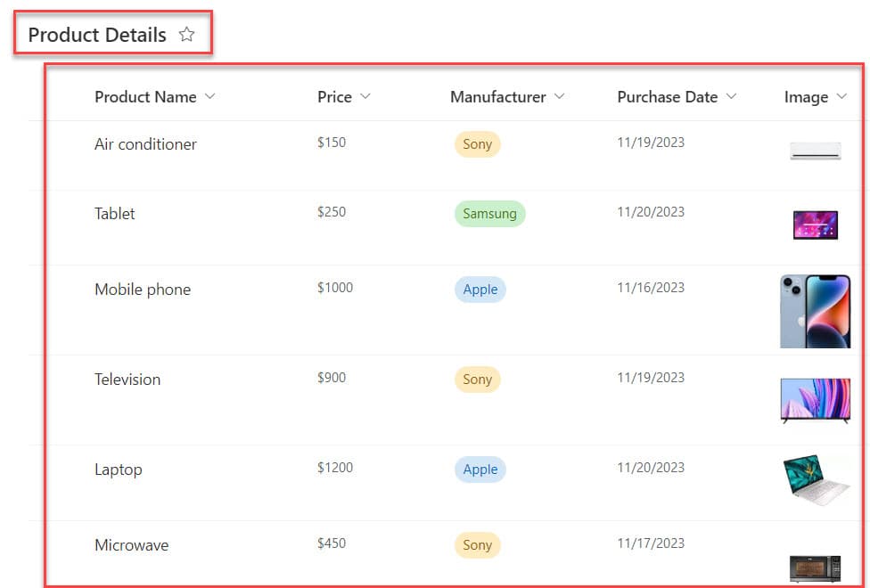Click the Sony tag in Television row
The width and height of the screenshot is (870, 588).
478,380
